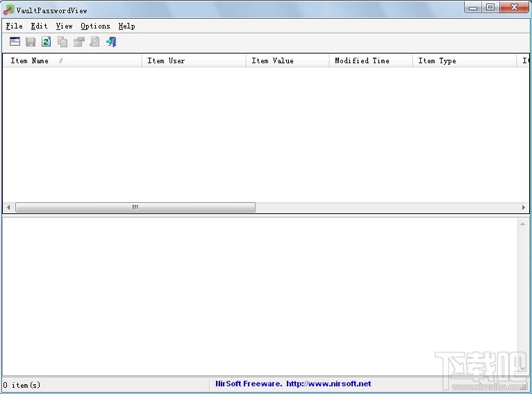Image resolution: width=532 pixels, height=394 pixels.
Task: Open the Vault Decryption Options toolbar icon
Action: pyautogui.click(x=15, y=42)
